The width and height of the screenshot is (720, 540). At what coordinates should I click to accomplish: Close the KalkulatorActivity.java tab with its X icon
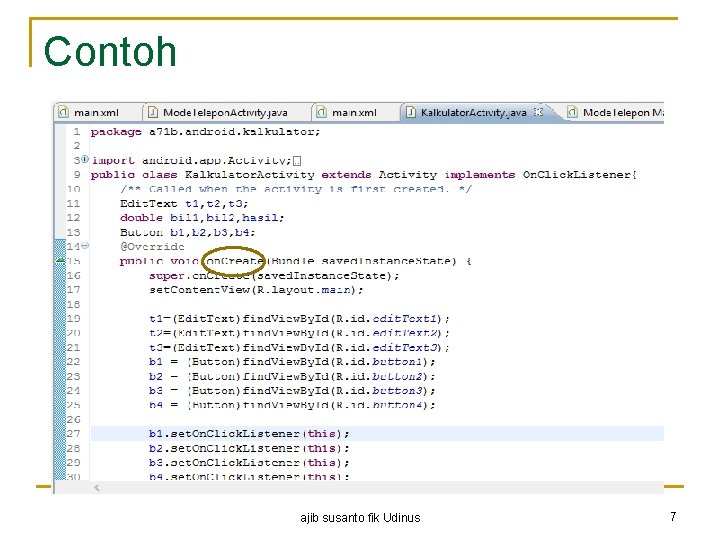click(538, 112)
